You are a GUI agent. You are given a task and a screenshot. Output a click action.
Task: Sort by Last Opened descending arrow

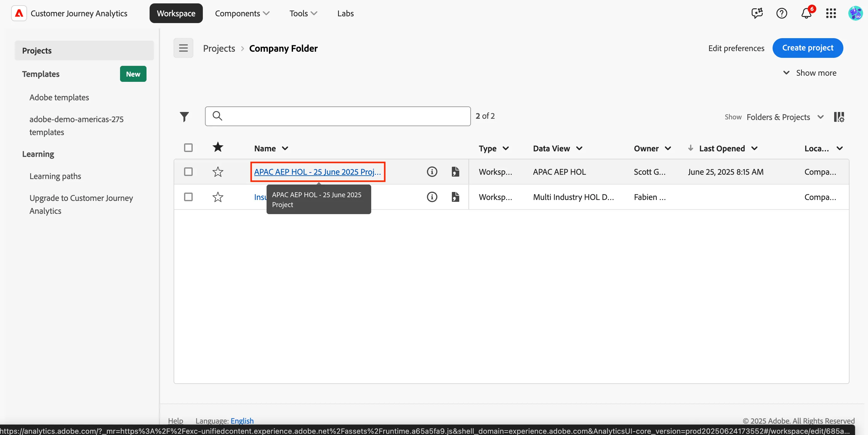click(x=690, y=148)
